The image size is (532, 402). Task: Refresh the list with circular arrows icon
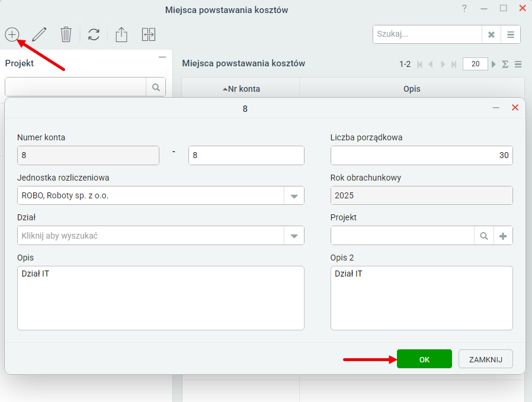pos(94,34)
